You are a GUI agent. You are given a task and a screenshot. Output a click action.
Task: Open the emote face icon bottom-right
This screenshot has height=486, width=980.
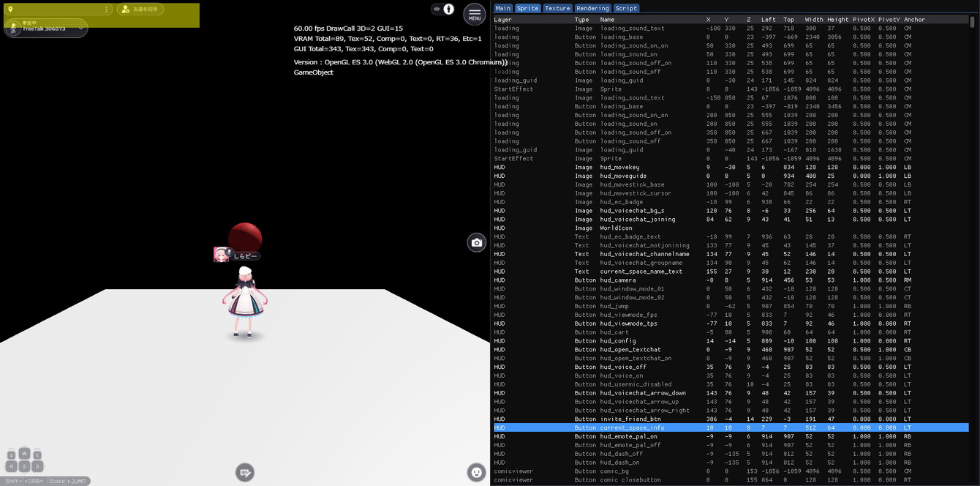click(x=476, y=473)
